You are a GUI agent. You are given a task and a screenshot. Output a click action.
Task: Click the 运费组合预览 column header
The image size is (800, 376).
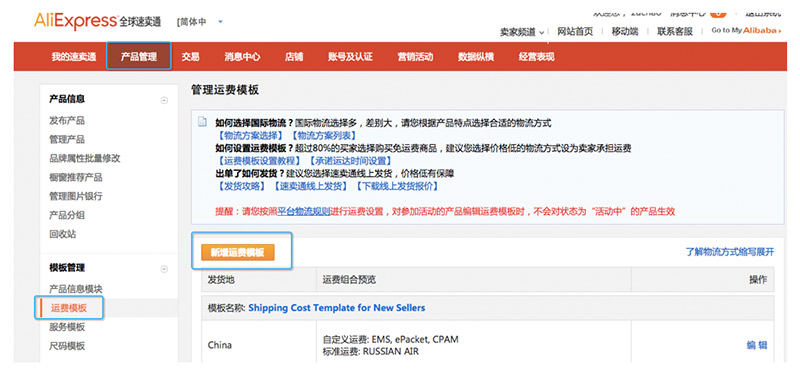click(349, 280)
